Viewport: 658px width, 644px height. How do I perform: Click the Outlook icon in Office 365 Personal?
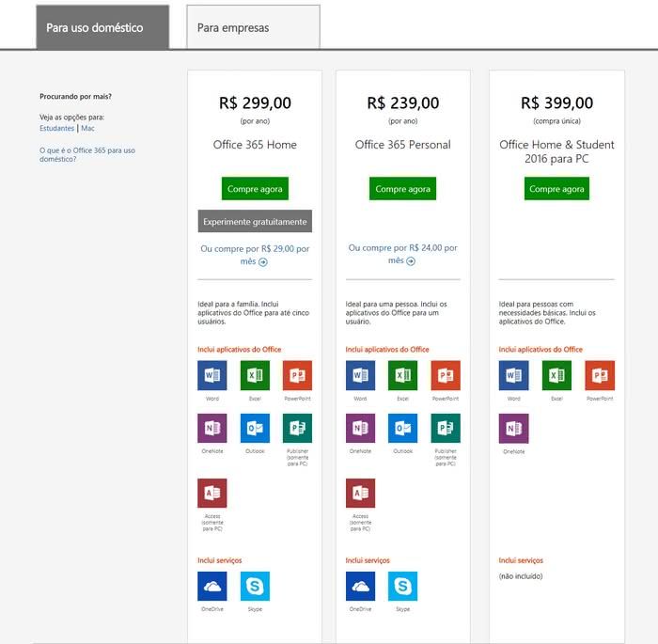pyautogui.click(x=403, y=428)
